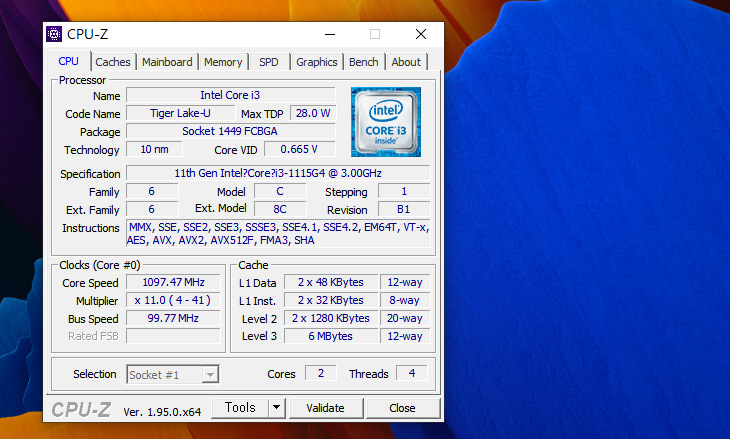Open the About tab
This screenshot has height=439, width=730.
[406, 62]
